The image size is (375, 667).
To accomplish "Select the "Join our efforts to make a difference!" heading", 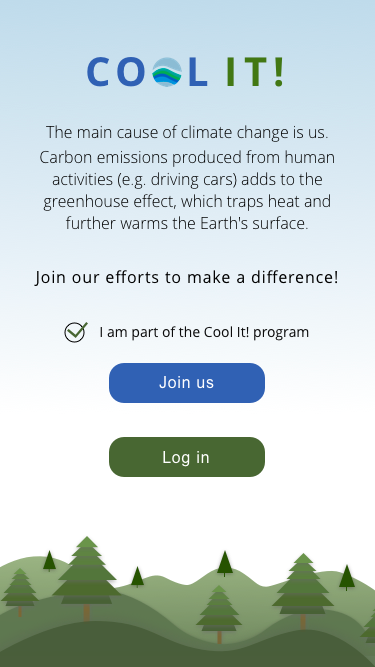I will click(187, 277).
